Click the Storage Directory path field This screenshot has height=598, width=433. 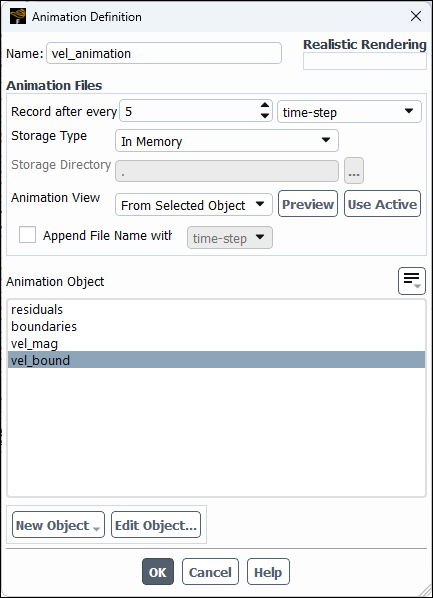tap(227, 171)
